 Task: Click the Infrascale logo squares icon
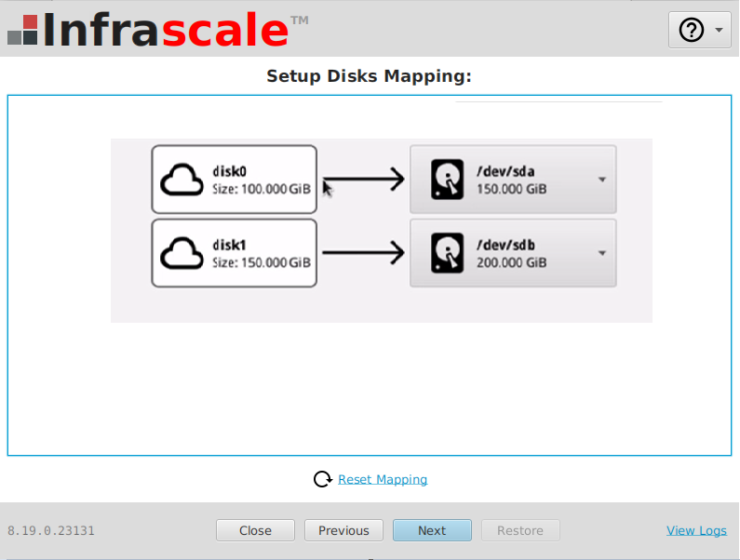[x=22, y=31]
